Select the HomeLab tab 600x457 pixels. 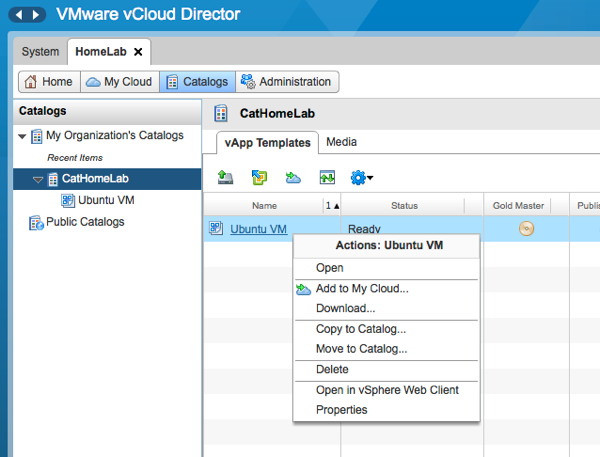coord(101,52)
